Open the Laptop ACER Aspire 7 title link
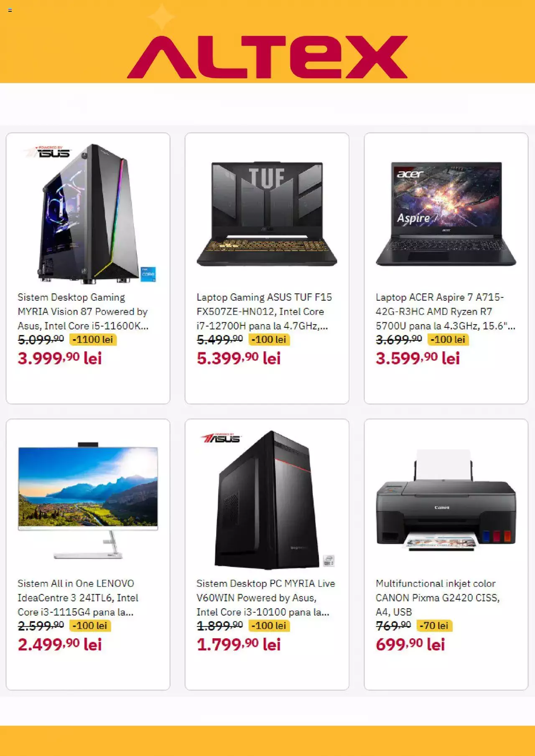 (446, 312)
